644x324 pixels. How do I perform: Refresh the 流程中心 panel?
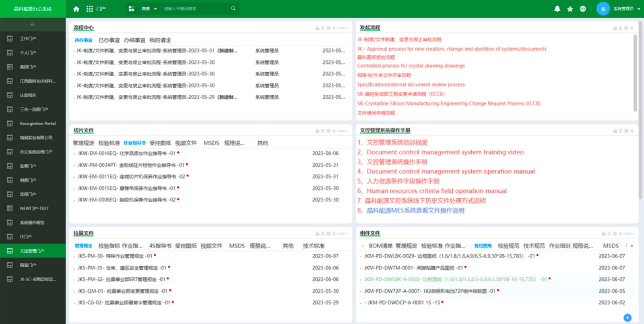pyautogui.click(x=323, y=28)
